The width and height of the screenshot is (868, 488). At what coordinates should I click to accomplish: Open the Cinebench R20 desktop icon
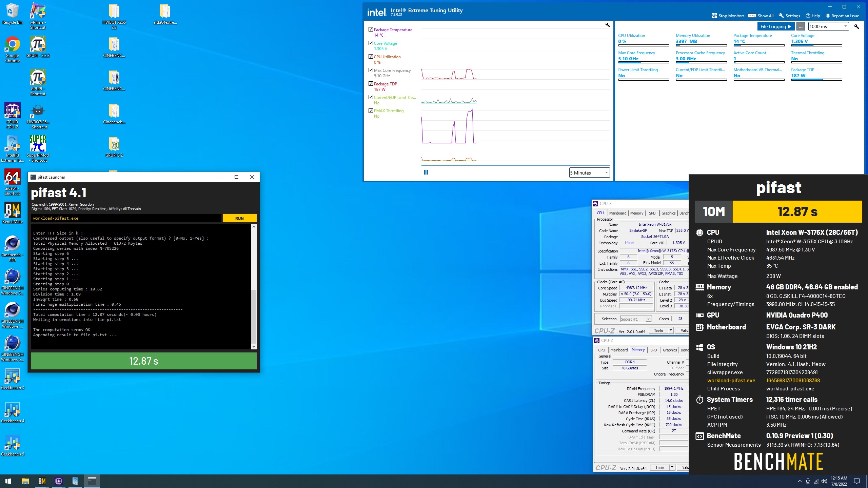click(12, 249)
